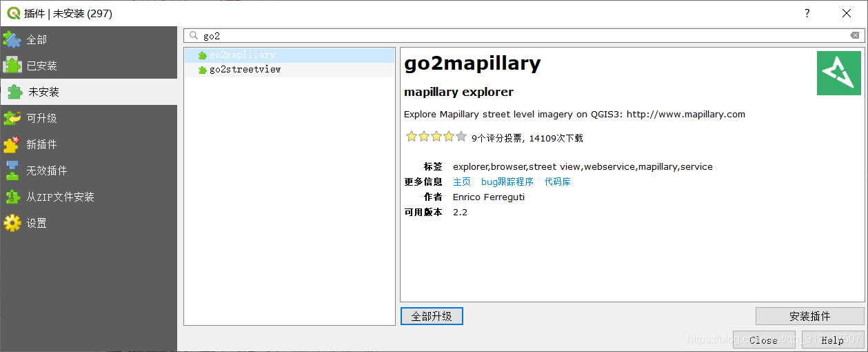Viewport: 868px width, 352px height.
Task: Click the ZIP puzzle icon beside 从ZIP文件安装
Action: pyautogui.click(x=12, y=197)
